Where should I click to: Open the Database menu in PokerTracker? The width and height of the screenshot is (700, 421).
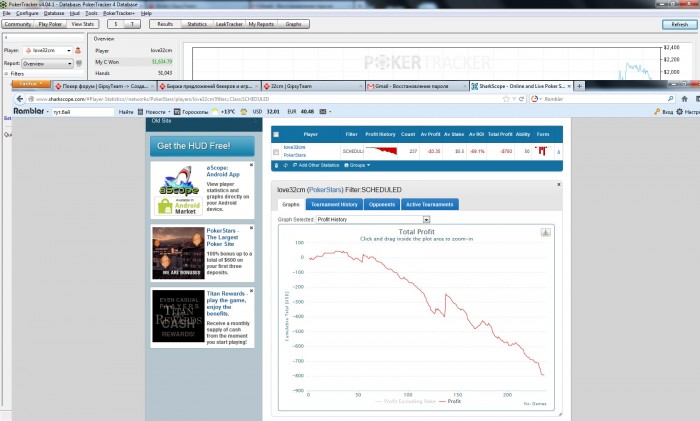click(x=54, y=13)
